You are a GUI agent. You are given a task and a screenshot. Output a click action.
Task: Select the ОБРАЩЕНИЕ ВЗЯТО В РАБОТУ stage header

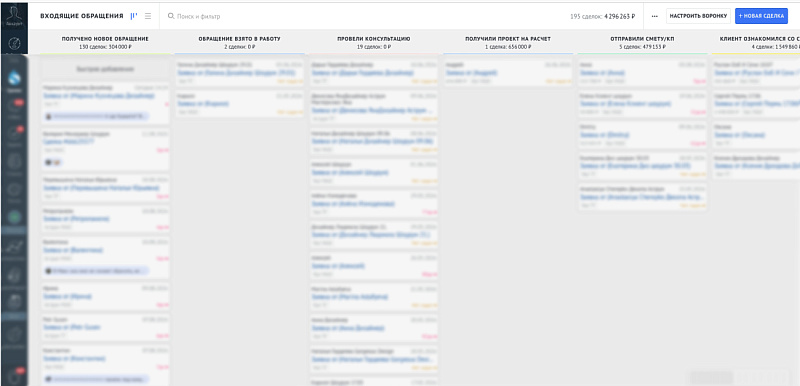tap(239, 39)
